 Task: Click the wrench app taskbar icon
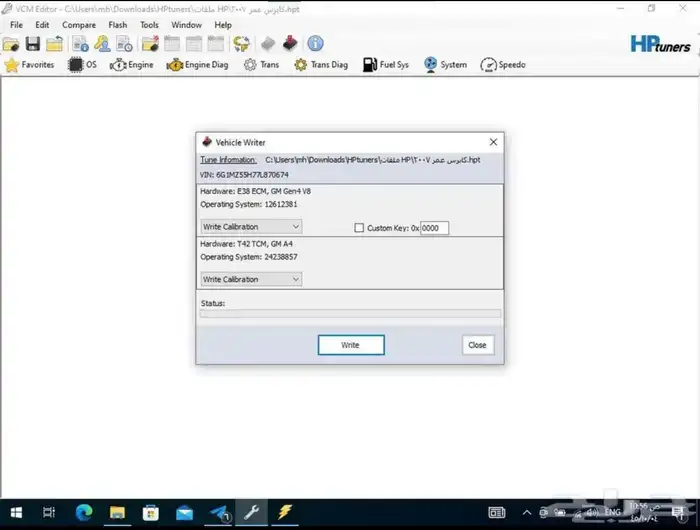[251, 513]
